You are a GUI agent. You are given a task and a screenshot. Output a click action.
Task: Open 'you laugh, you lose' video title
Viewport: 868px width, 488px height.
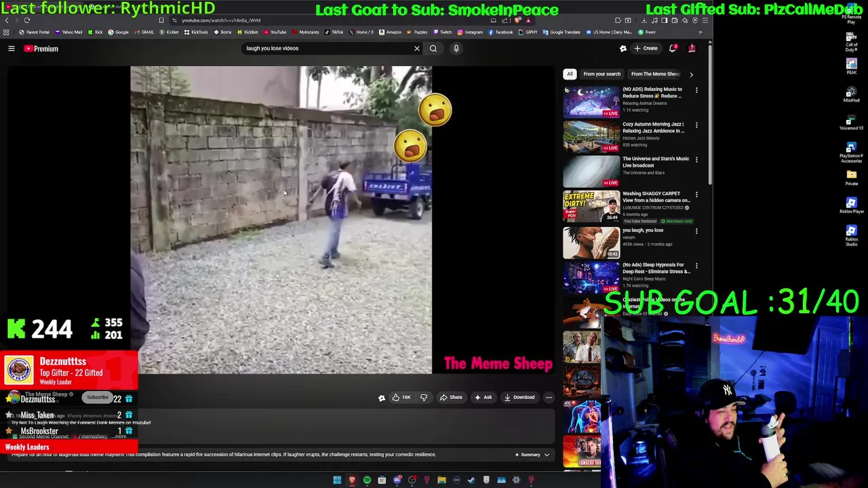pyautogui.click(x=643, y=230)
